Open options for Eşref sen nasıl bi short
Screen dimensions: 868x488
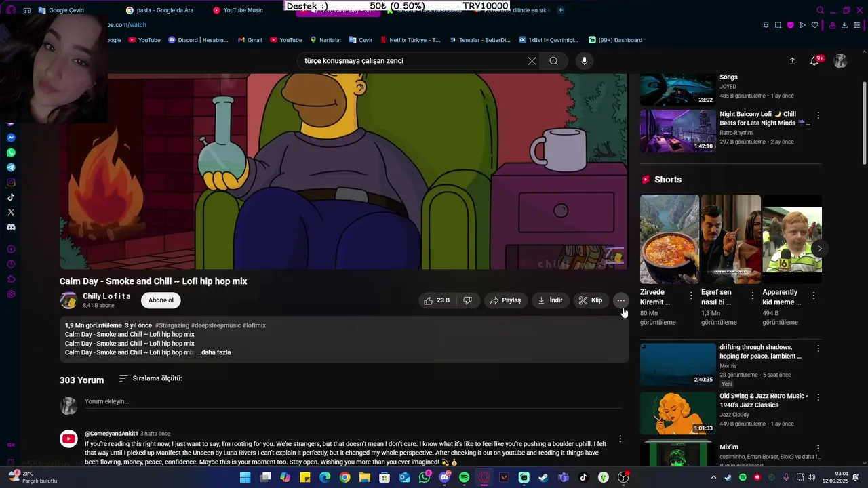coord(752,296)
